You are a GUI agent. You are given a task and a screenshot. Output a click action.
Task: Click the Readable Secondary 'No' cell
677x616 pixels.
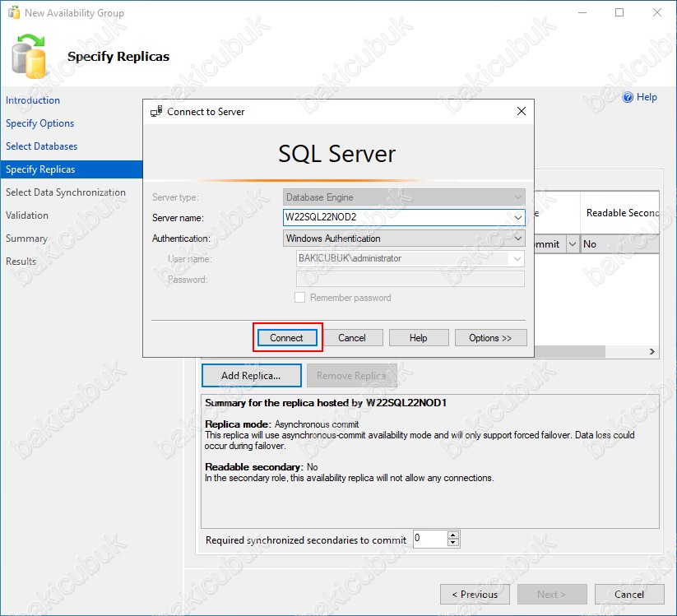[x=619, y=244]
